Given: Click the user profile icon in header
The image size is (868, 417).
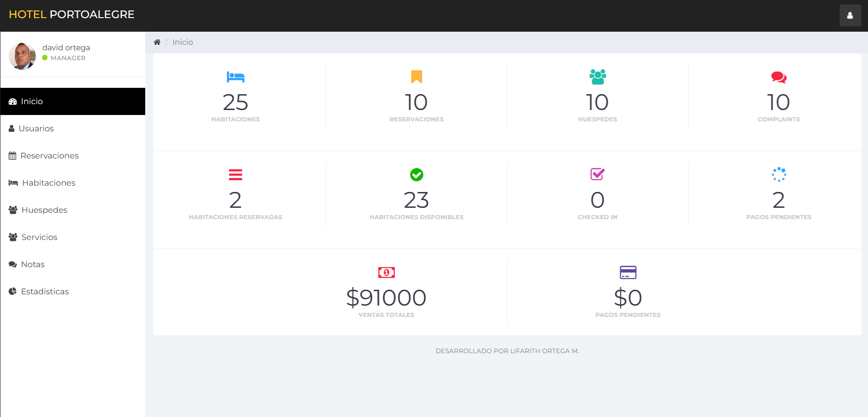Looking at the screenshot, I should point(850,15).
